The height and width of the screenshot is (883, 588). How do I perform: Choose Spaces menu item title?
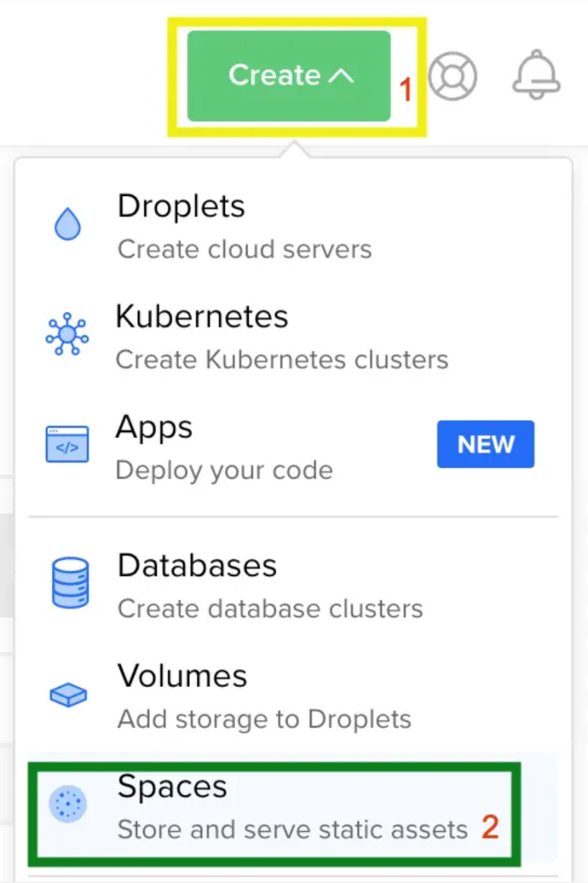172,787
